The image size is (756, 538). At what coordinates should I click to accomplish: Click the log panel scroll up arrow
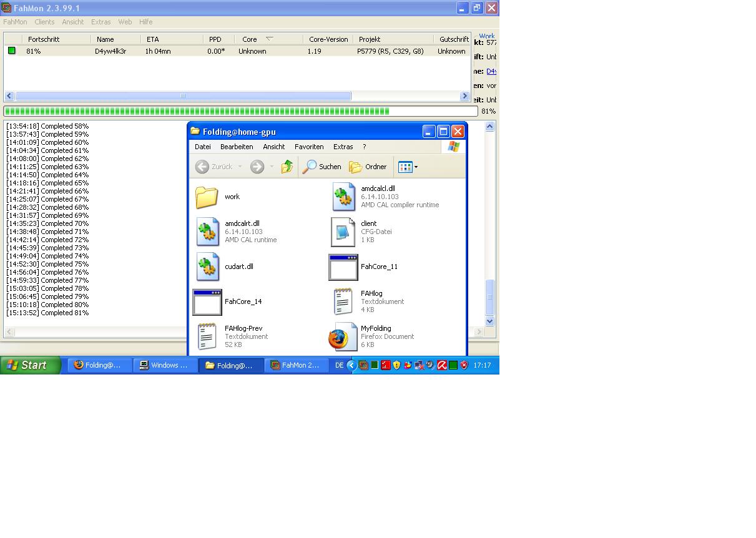pos(490,126)
